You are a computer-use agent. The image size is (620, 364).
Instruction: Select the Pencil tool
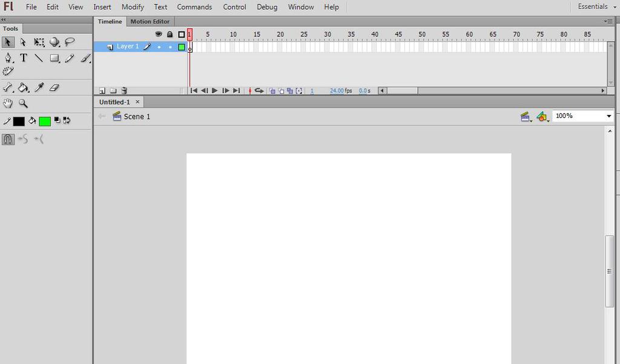(x=70, y=59)
